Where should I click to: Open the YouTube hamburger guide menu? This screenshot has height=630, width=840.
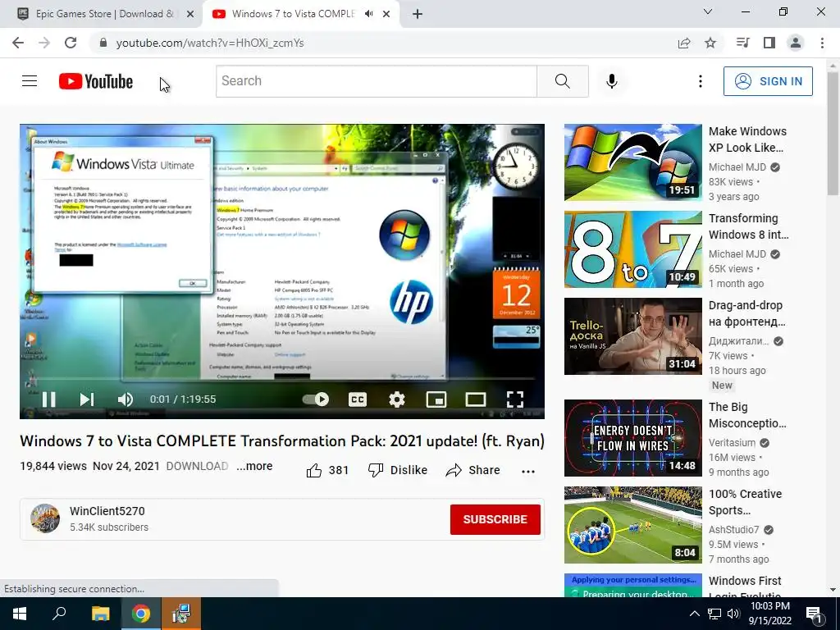[x=30, y=81]
